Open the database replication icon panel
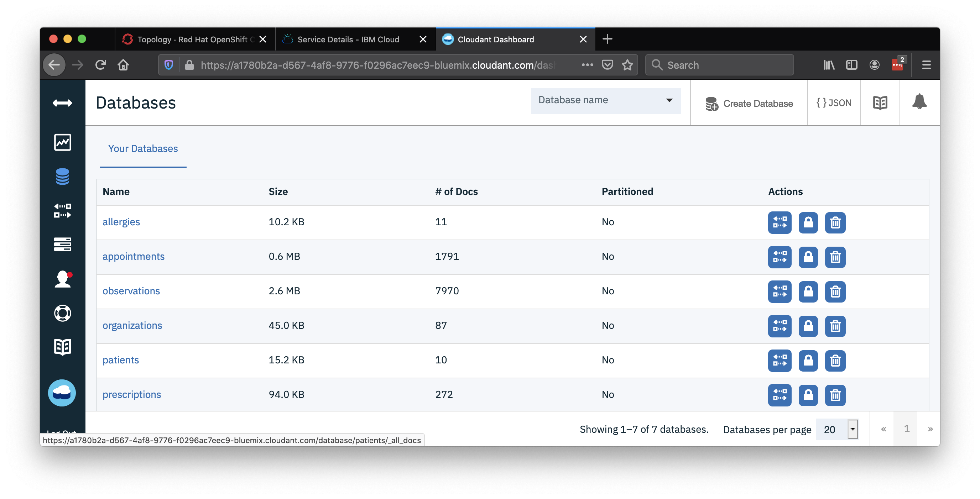 tap(63, 211)
